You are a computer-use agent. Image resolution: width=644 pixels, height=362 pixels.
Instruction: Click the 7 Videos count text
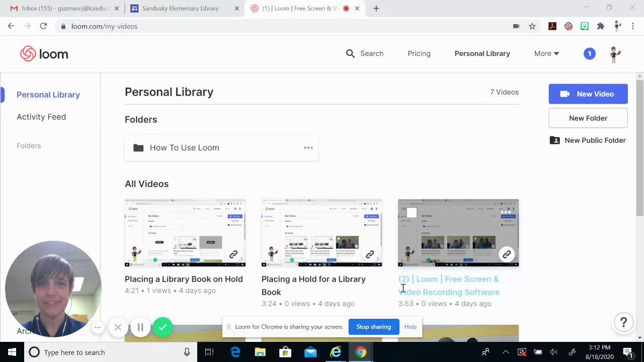pyautogui.click(x=504, y=92)
